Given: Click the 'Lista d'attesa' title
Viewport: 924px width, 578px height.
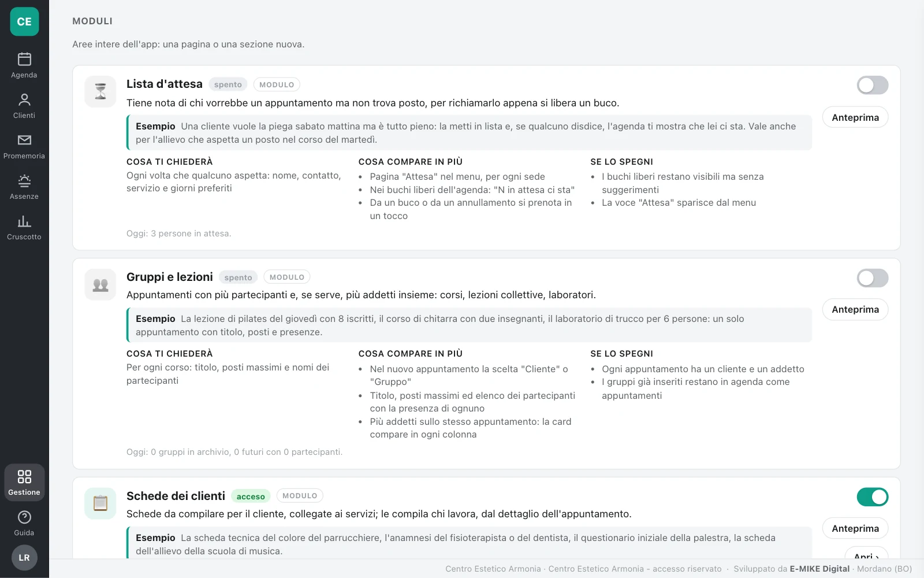Looking at the screenshot, I should (x=165, y=84).
